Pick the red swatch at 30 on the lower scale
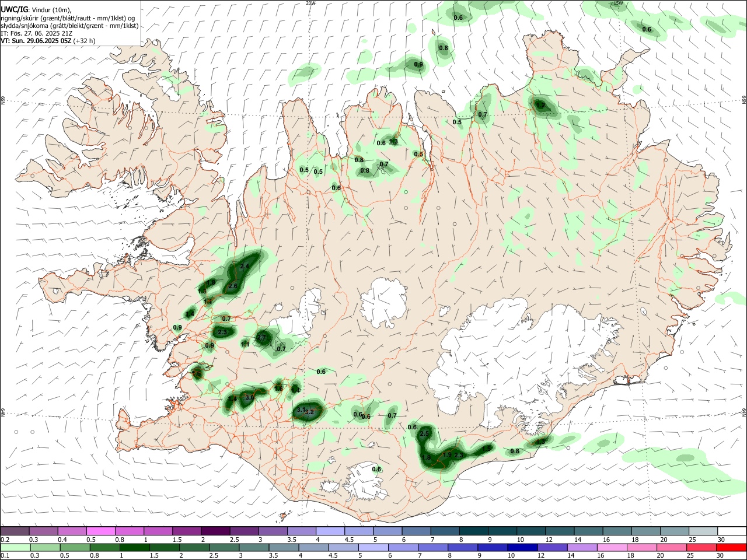The height and width of the screenshot is (560, 747). 731,547
